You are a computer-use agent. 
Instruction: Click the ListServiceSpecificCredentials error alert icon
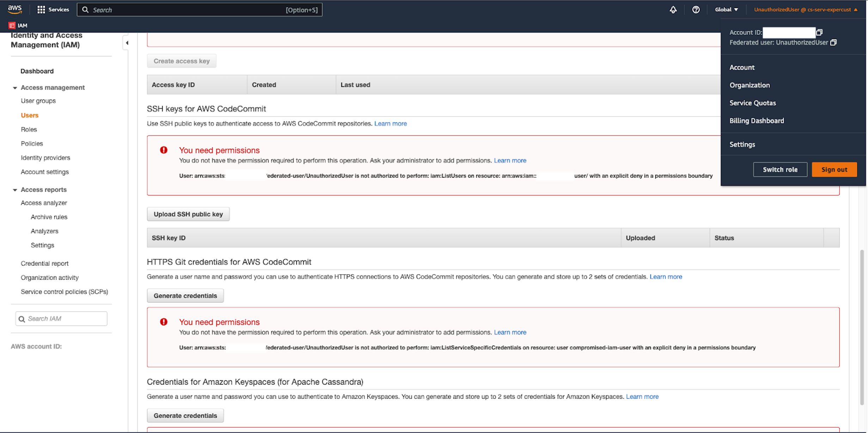tap(164, 322)
